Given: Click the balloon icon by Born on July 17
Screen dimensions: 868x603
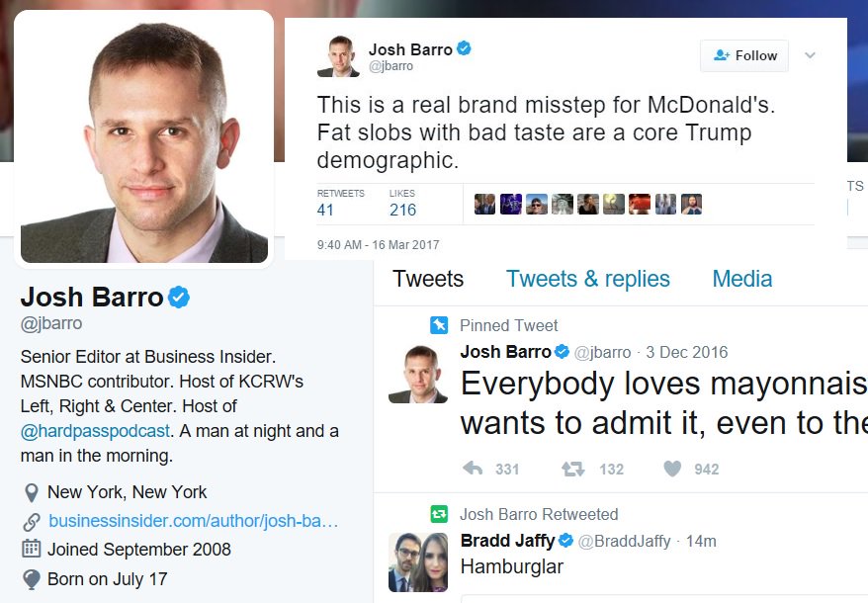Looking at the screenshot, I should (32, 579).
